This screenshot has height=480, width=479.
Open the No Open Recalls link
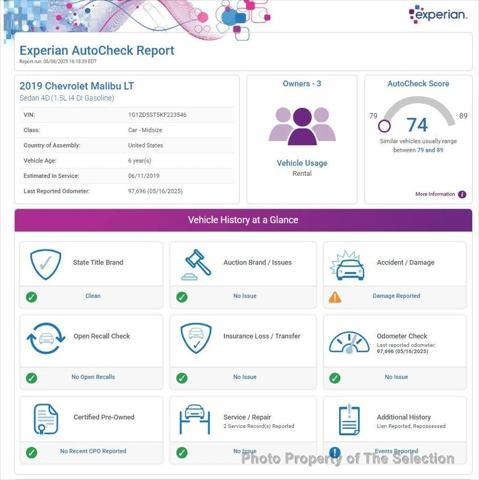click(93, 377)
